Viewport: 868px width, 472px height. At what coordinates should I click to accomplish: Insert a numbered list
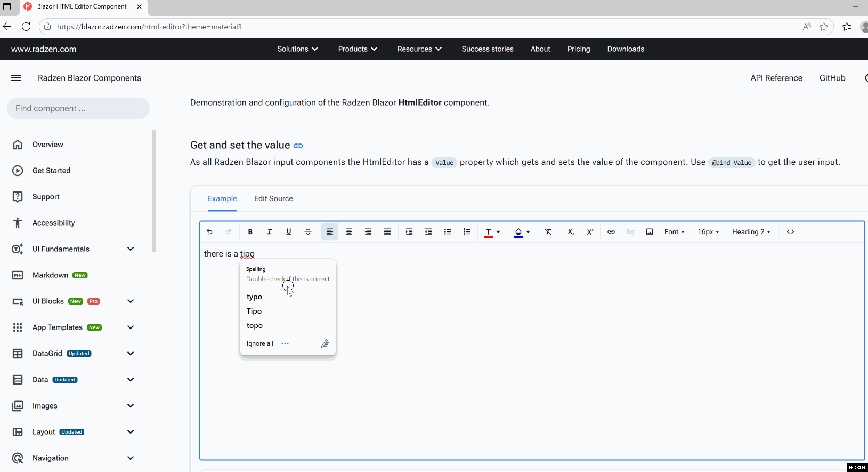click(x=467, y=232)
